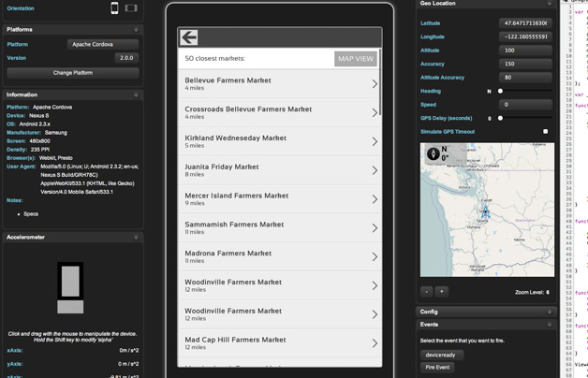The height and width of the screenshot is (378, 588).
Task: Switch to landscape orientation icon
Action: 131,8
